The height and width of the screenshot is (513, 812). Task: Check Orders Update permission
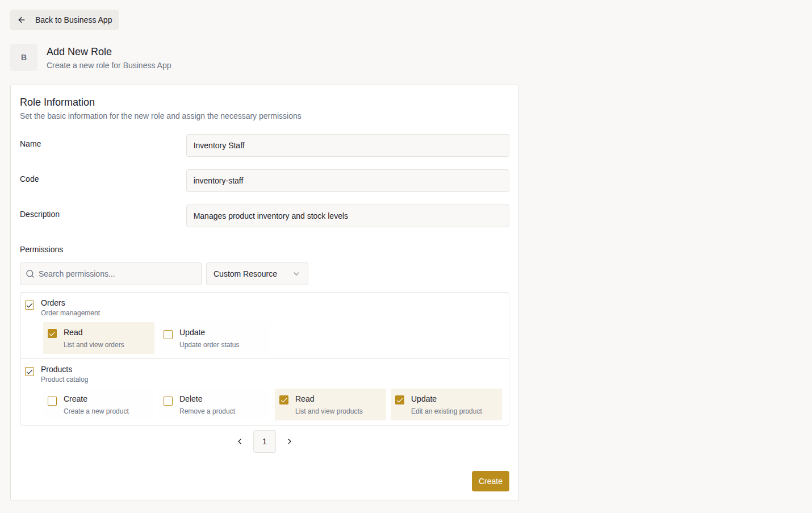tap(168, 335)
